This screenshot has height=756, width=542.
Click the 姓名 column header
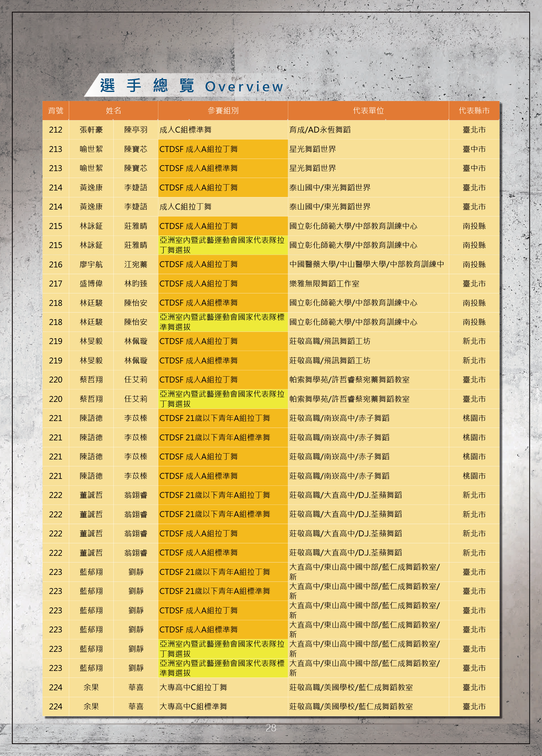(x=113, y=111)
